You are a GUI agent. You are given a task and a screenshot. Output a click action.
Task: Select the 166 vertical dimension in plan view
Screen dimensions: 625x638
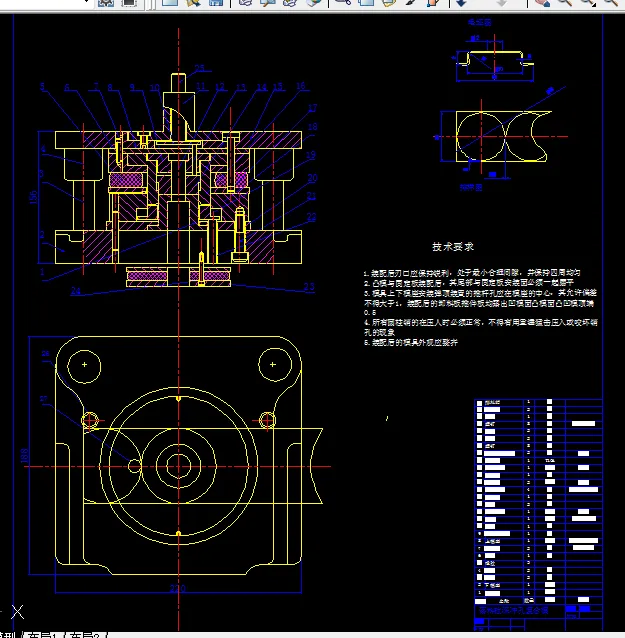(x=24, y=455)
